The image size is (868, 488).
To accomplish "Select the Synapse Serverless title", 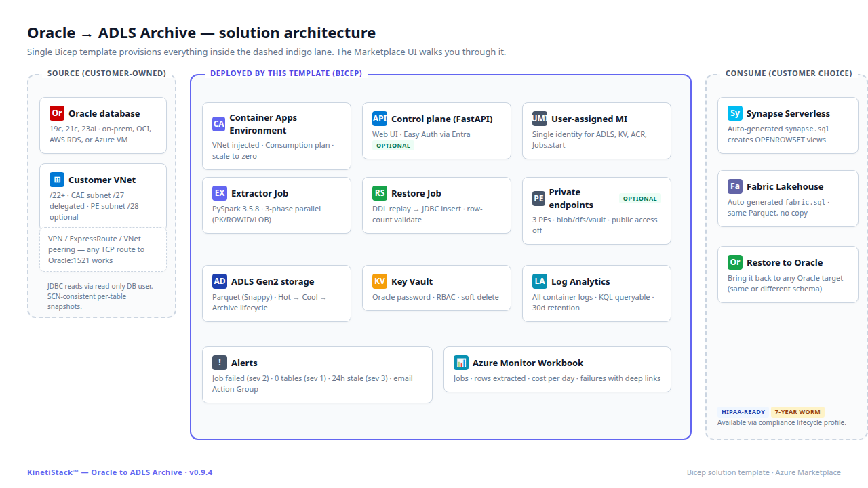I will (x=788, y=113).
